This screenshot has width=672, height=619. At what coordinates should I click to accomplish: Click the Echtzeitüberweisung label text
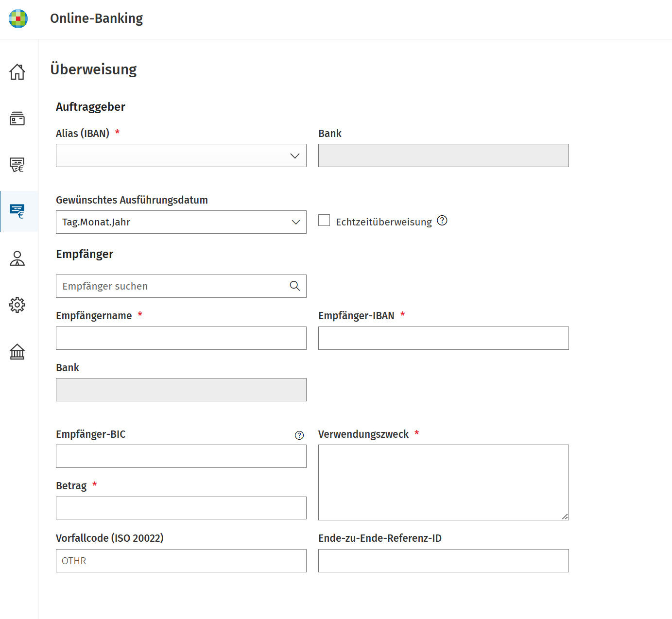click(x=384, y=222)
